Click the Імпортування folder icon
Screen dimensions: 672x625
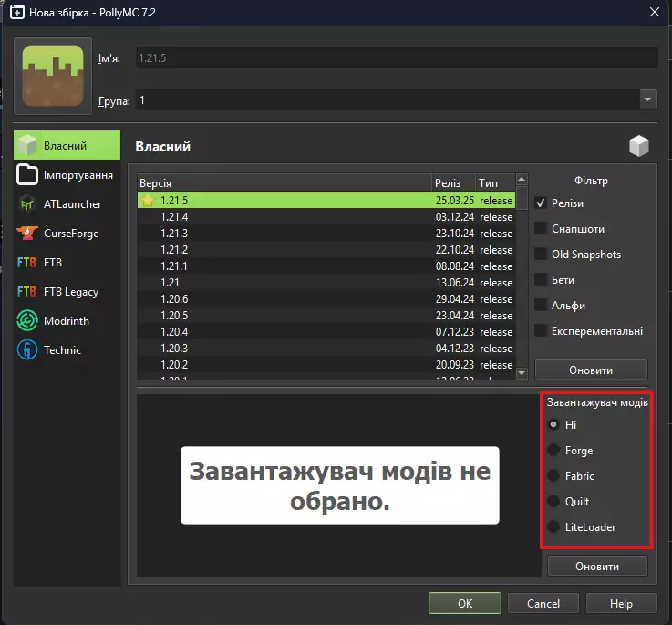[x=27, y=175]
